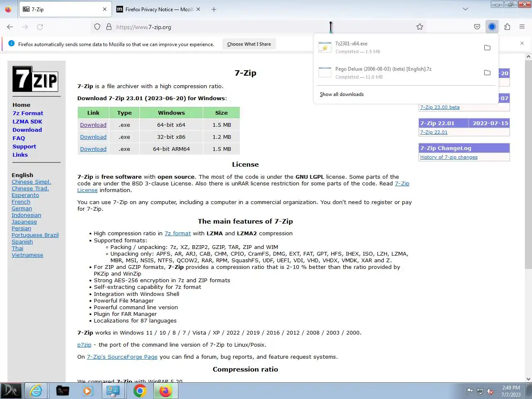The height and width of the screenshot is (399, 532).
Task: Open 7-Zip 23.00 beta link
Action: [x=440, y=107]
